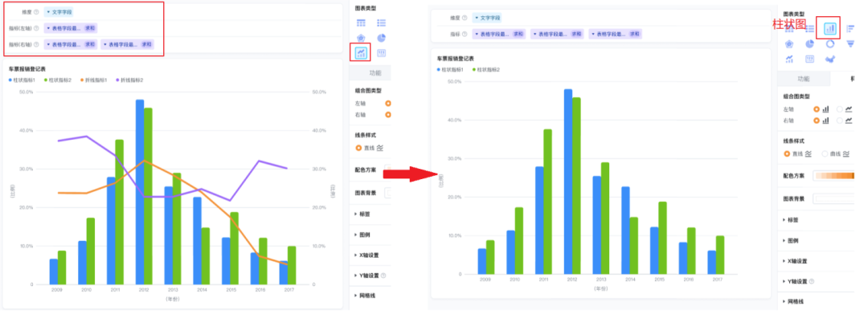The image size is (868, 319).
Task: Pick the funnel chart icon
Action: click(850, 43)
